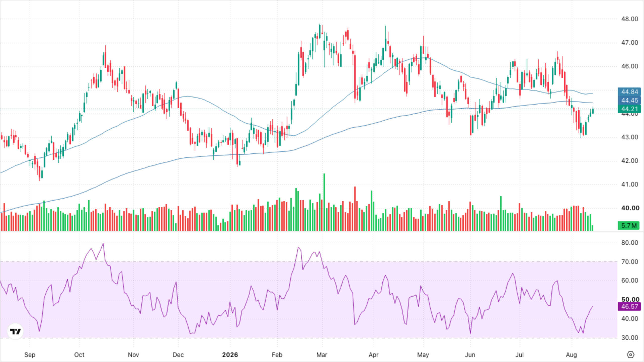The image size is (644, 362).
Task: Click the 46.57 RSI value label
Action: (629, 306)
